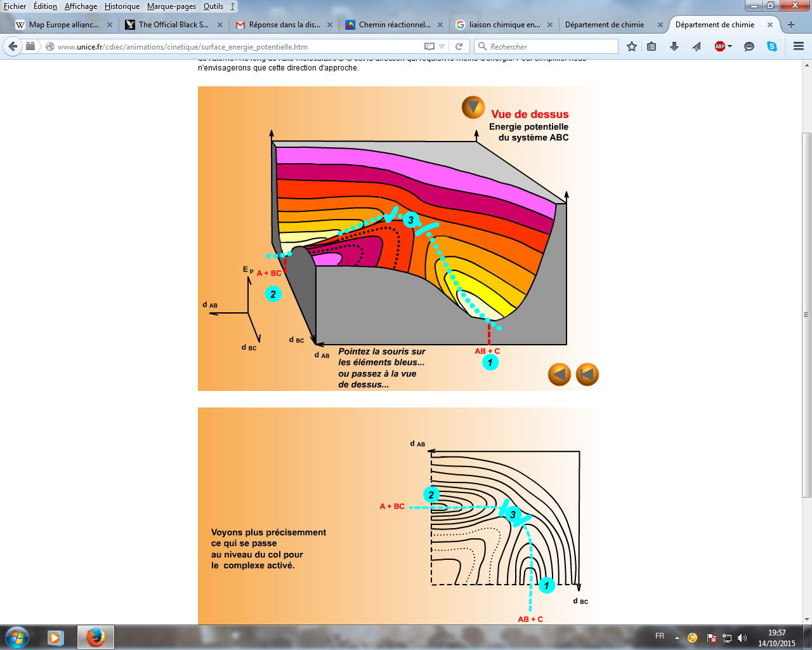Open the Fichier menu

[x=15, y=6]
